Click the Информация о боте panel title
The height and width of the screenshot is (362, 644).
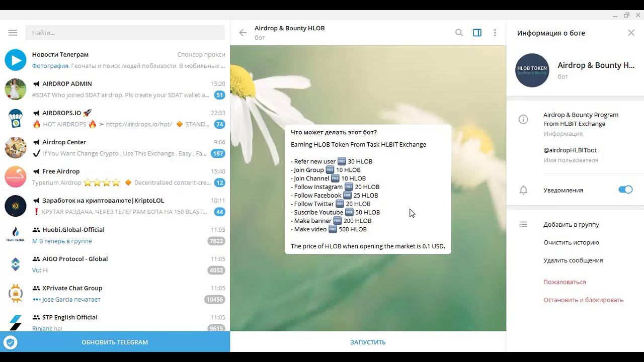[551, 33]
